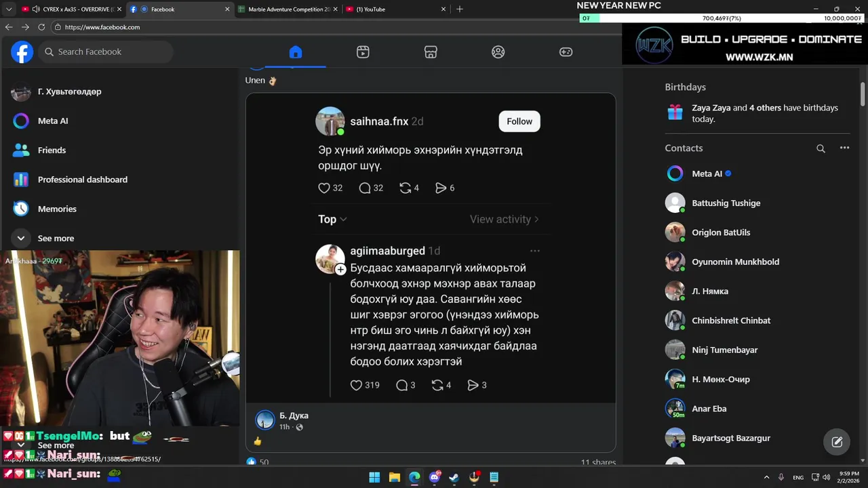Like saihnaa.fnx post heart icon
Viewport: 868px width, 488px height.
(x=324, y=188)
